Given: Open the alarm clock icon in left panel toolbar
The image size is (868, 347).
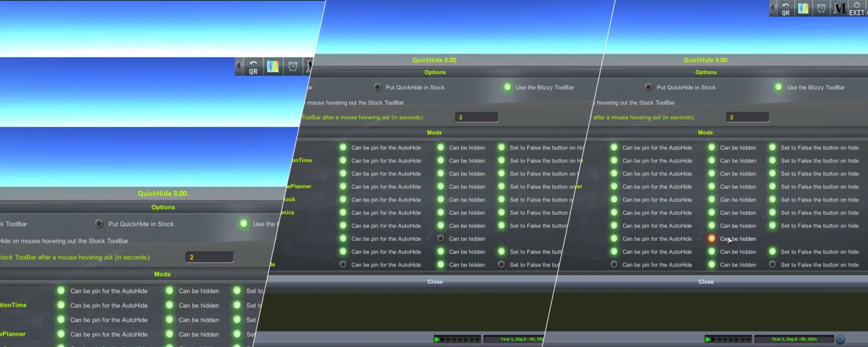Looking at the screenshot, I should tap(293, 67).
